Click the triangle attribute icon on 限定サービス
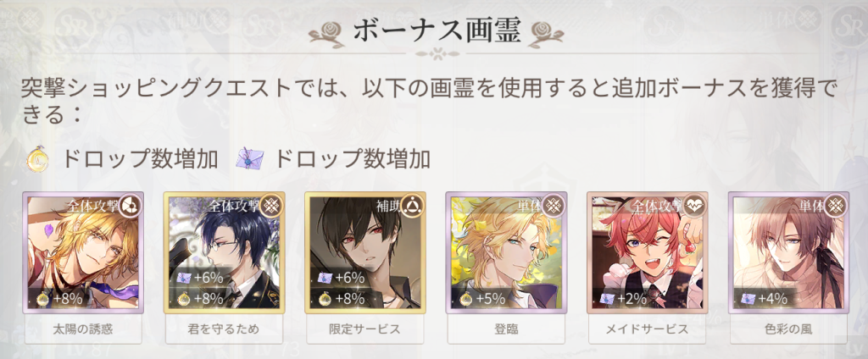 point(413,205)
